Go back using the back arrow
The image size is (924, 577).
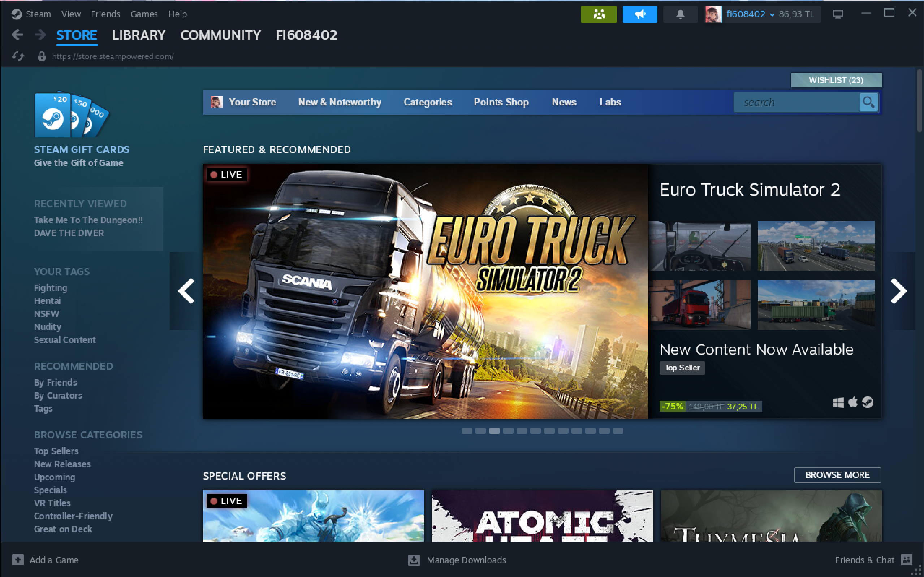(x=17, y=35)
